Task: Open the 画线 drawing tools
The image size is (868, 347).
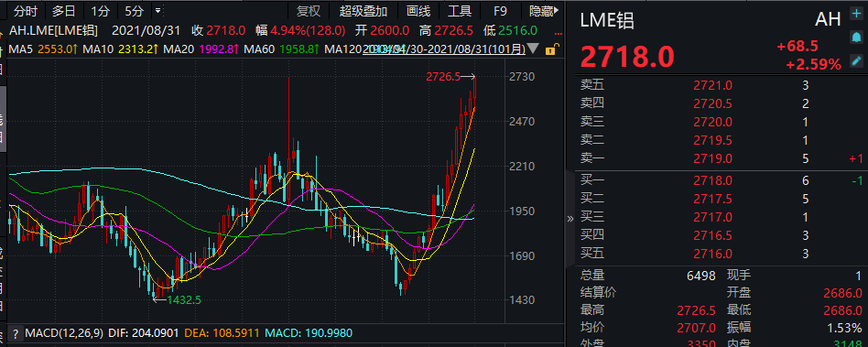Action: (x=418, y=10)
